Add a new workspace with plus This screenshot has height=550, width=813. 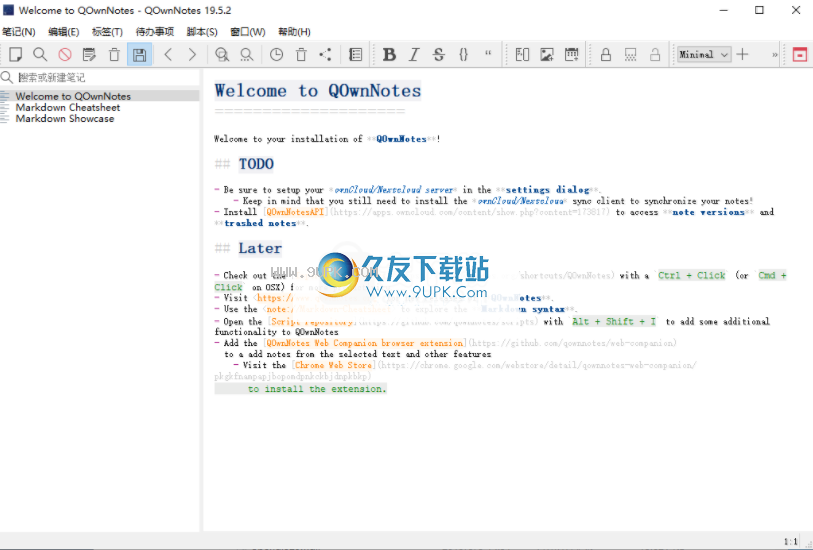point(742,54)
